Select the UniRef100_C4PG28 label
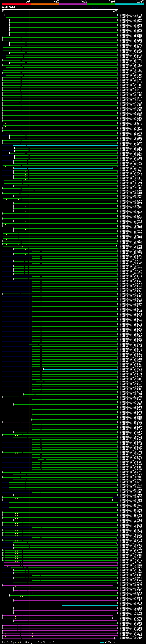Screen dimensions: 146x644 131,103
